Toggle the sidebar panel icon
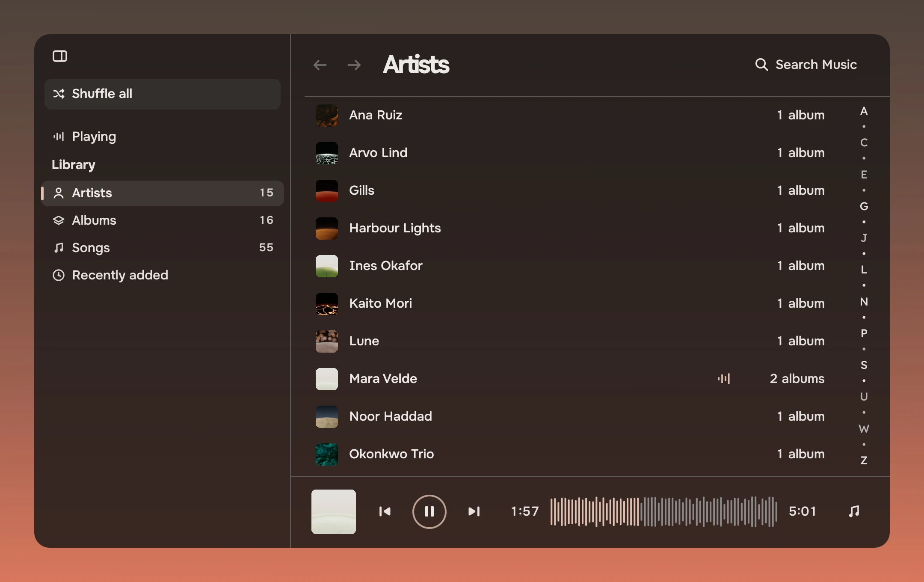This screenshot has height=582, width=924. [60, 56]
